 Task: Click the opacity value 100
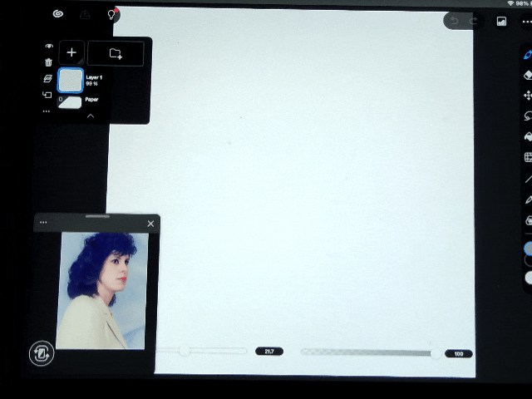pyautogui.click(x=459, y=354)
